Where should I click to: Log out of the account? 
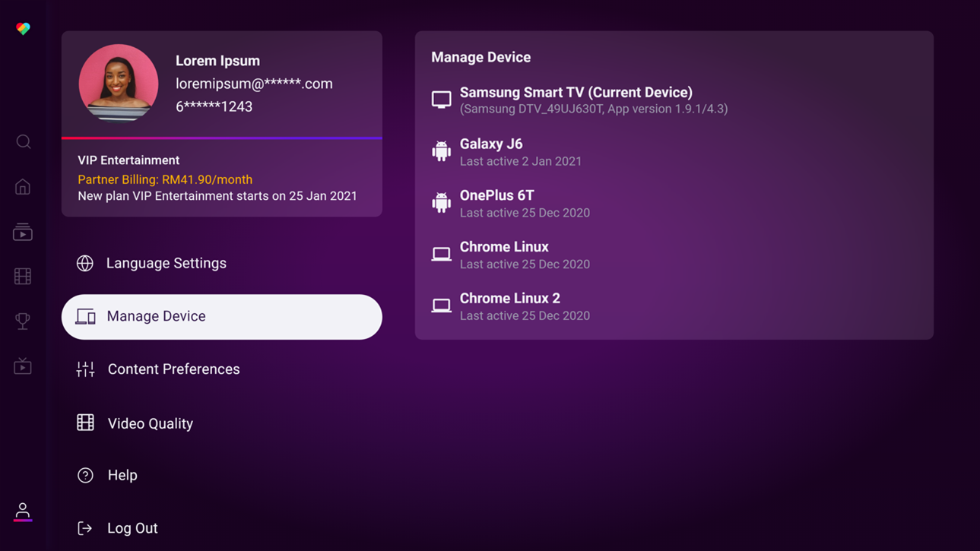(132, 527)
